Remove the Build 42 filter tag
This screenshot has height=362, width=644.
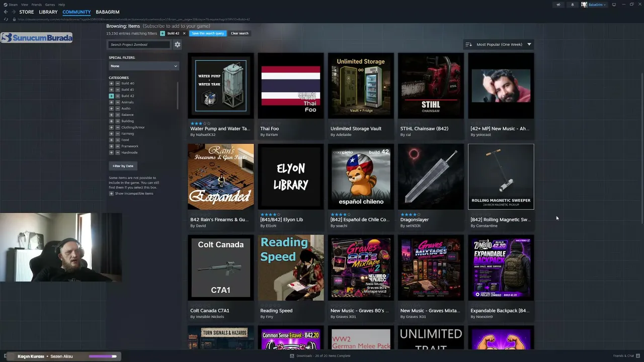pos(184,33)
